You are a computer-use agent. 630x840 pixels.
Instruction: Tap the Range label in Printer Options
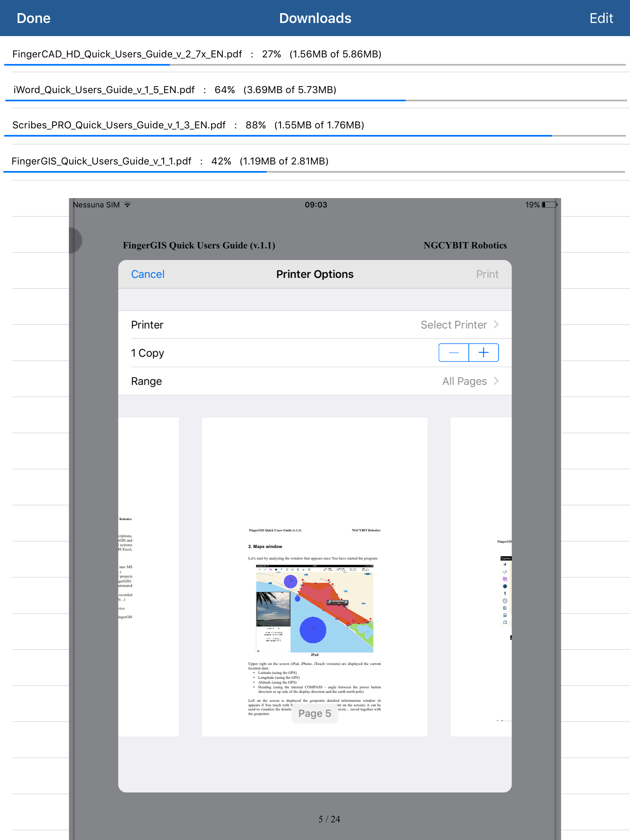point(146,381)
